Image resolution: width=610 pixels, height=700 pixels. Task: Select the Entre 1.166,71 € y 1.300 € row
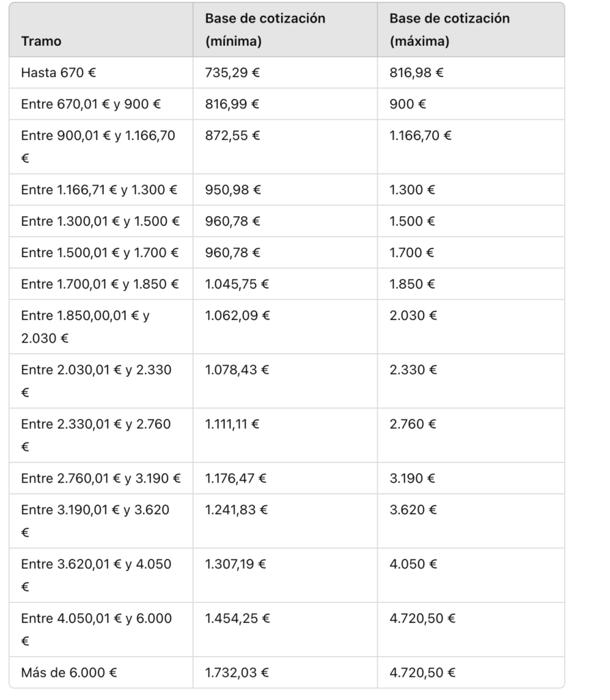click(x=99, y=189)
